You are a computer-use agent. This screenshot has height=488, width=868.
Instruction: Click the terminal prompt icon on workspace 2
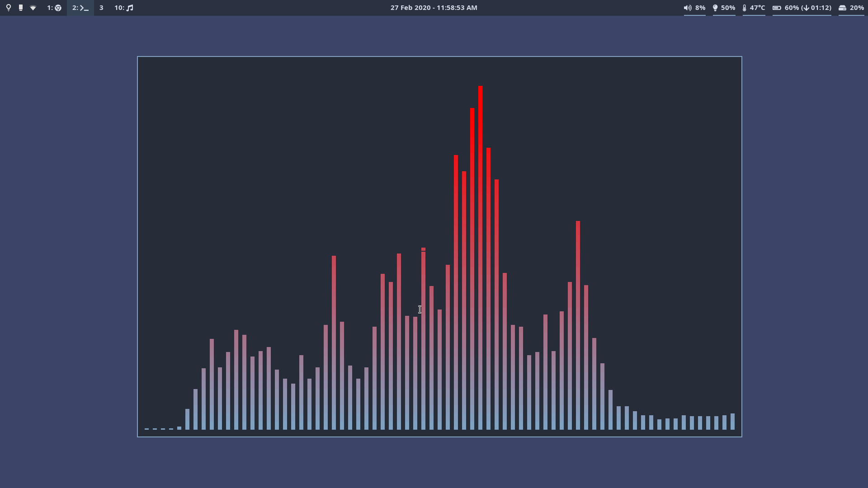pyautogui.click(x=84, y=8)
